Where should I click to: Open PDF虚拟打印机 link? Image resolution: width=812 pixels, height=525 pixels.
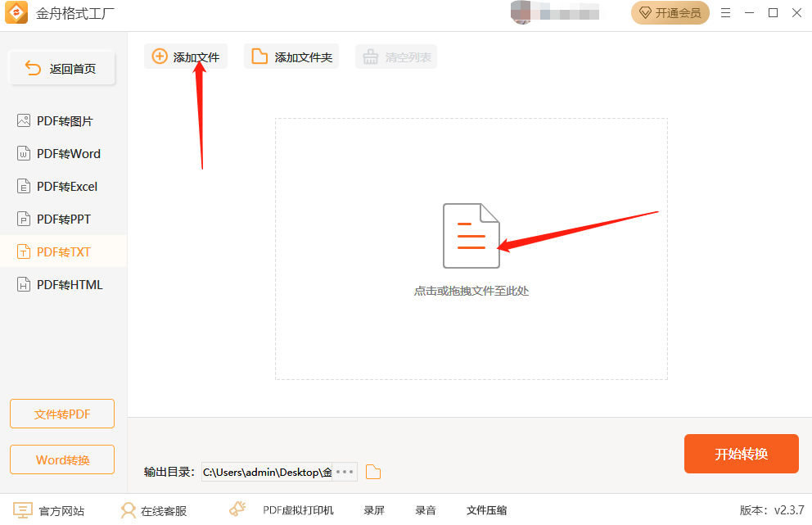coord(298,510)
